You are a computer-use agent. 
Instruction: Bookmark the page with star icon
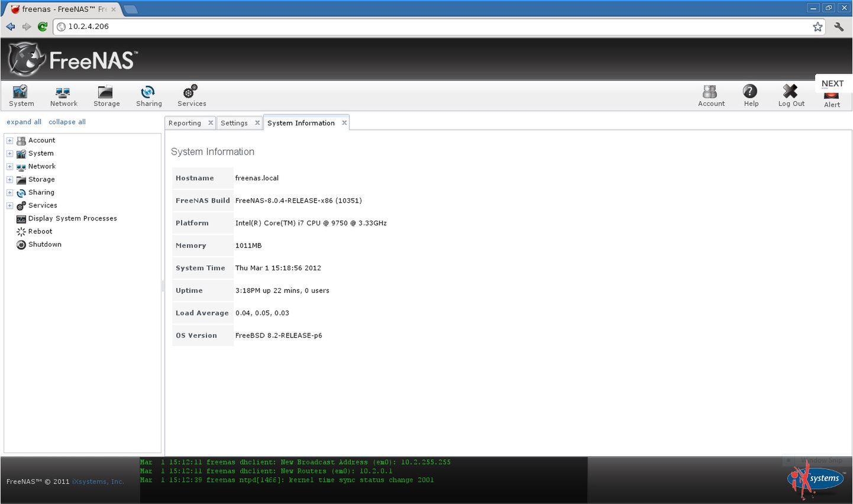818,27
